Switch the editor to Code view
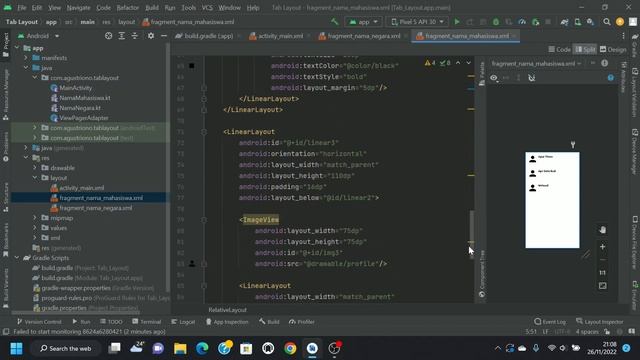Screen dimensions: 640x360 (x=559, y=49)
